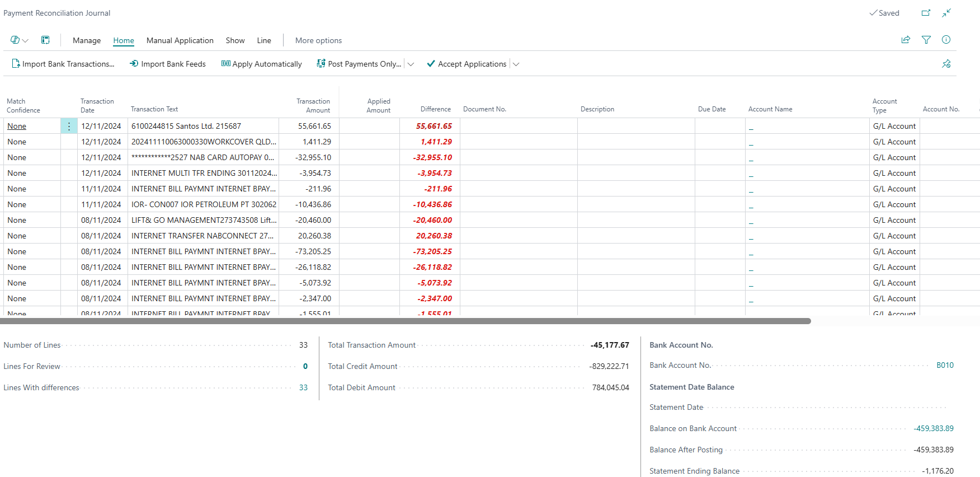Click Import Bank Transactions

click(x=63, y=64)
